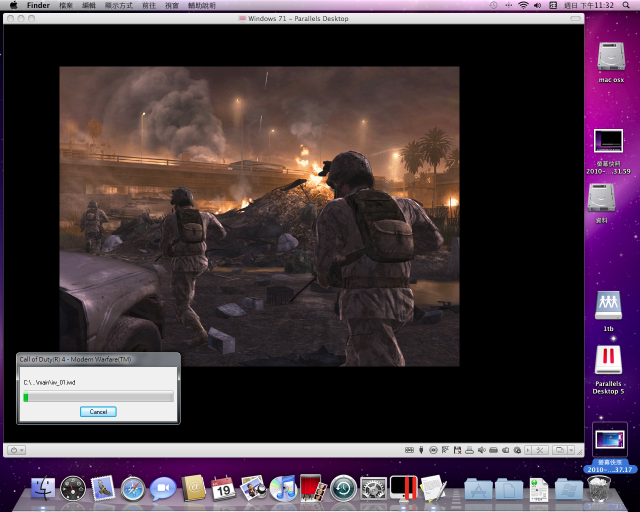Click the Call of Duty splash artwork
This screenshot has height=512, width=640.
[259, 216]
